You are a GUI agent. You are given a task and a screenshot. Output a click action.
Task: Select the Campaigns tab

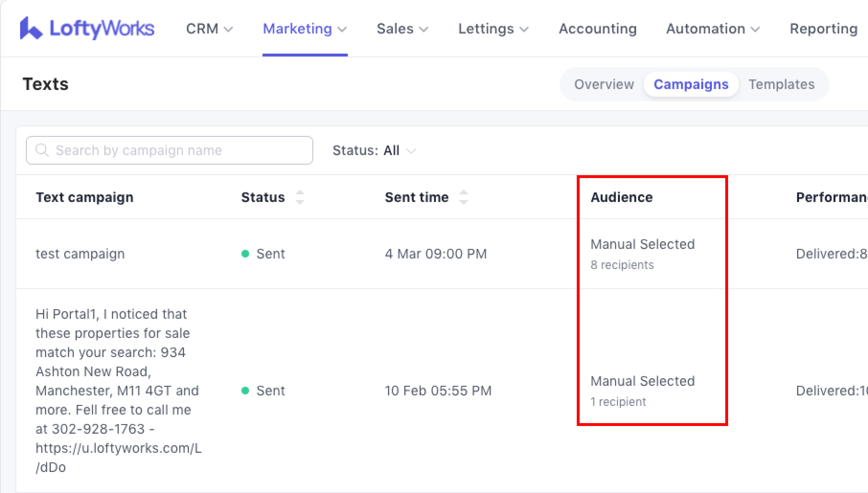click(691, 84)
